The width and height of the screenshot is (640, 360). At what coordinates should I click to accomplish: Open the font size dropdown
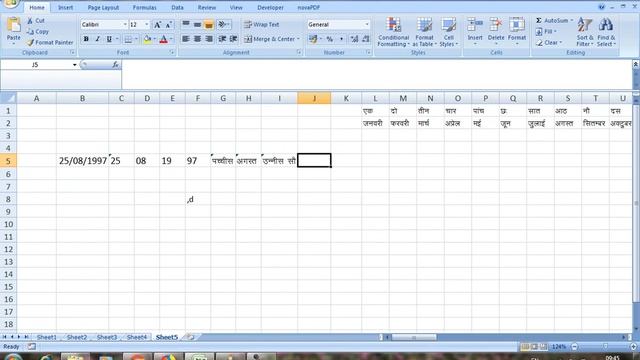tap(147, 24)
